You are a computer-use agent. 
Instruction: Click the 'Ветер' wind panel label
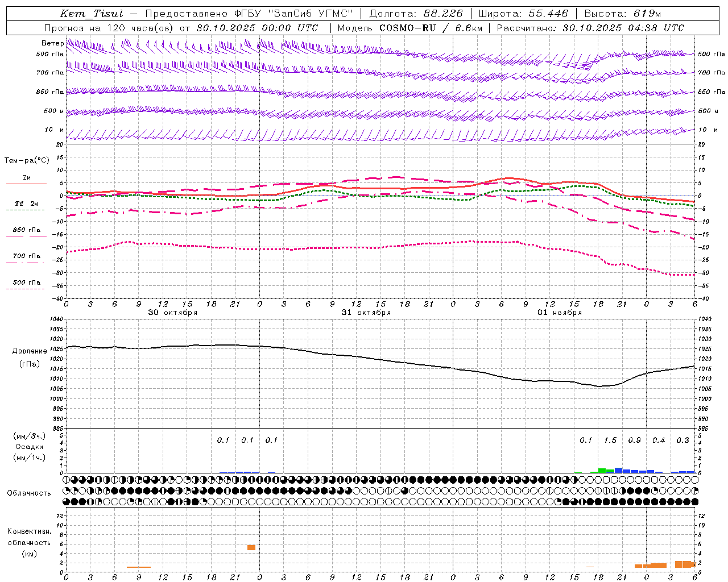pos(52,43)
